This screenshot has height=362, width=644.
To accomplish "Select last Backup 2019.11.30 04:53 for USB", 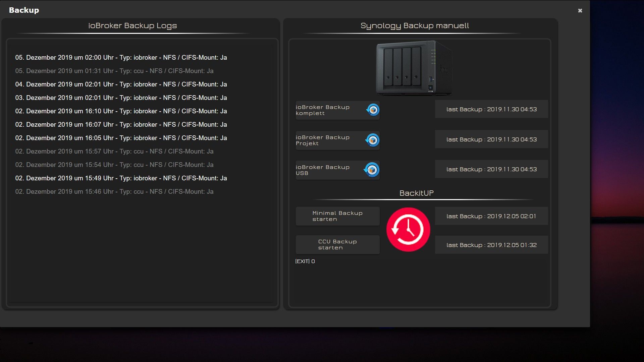I will pyautogui.click(x=491, y=169).
